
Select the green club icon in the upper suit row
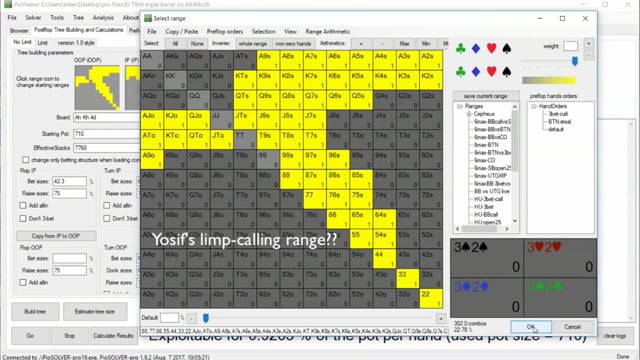coord(460,49)
